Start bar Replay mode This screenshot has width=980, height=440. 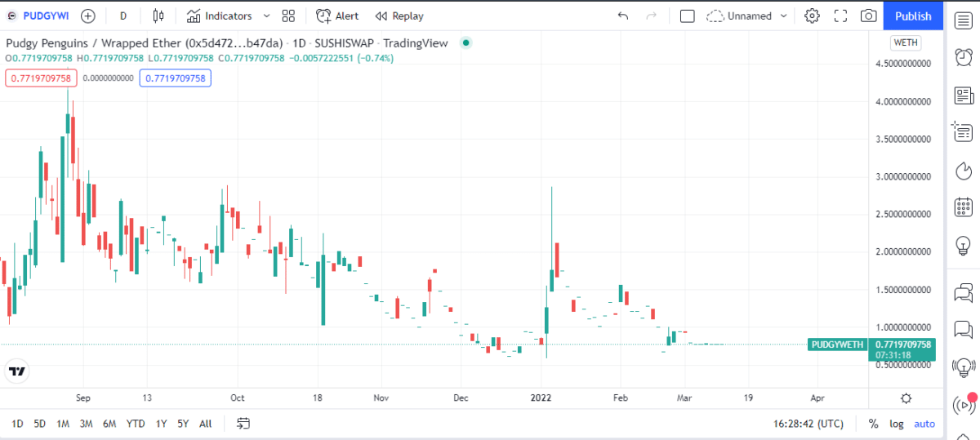click(399, 16)
